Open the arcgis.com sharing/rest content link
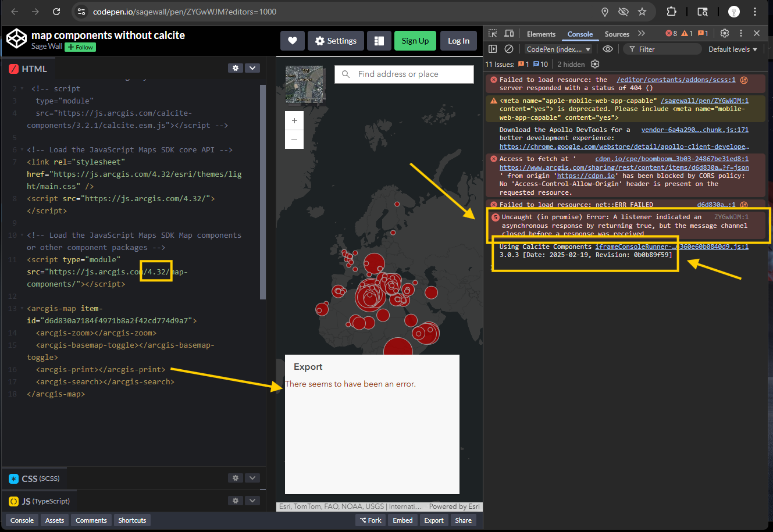This screenshot has width=773, height=532. pos(624,167)
